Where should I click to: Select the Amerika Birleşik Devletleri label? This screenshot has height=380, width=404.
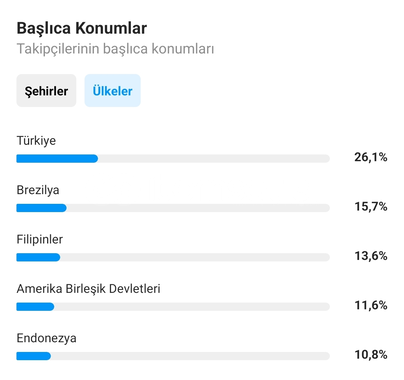pos(89,289)
